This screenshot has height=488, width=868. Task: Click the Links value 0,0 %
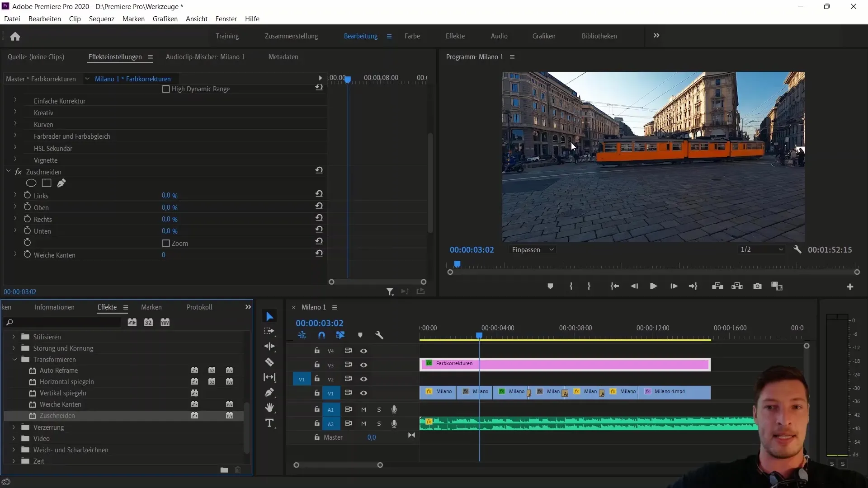pos(170,196)
